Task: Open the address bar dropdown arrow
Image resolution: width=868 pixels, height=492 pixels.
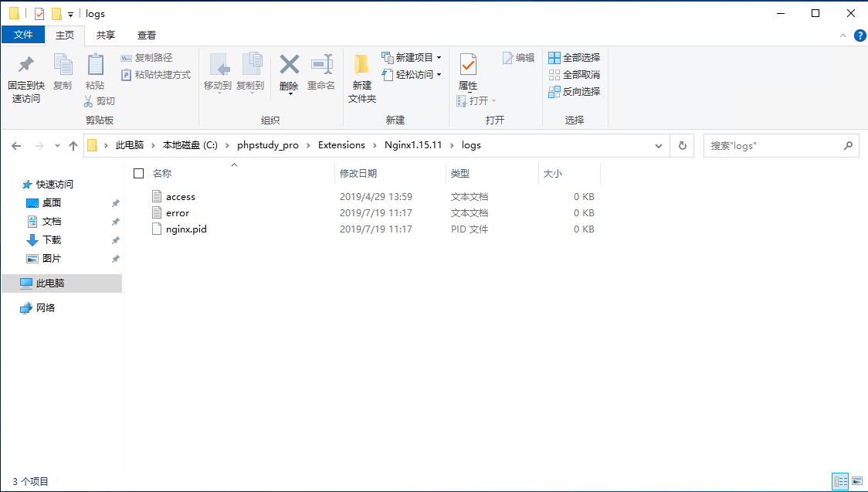Action: coord(658,144)
